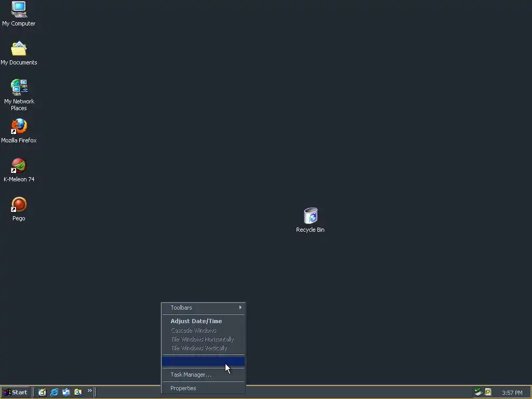Open Task Manager from context menu
Screen dimensions: 532x399
pyautogui.click(x=203, y=375)
